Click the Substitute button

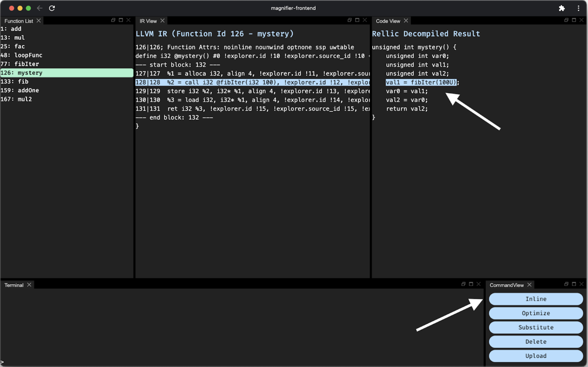click(x=536, y=327)
